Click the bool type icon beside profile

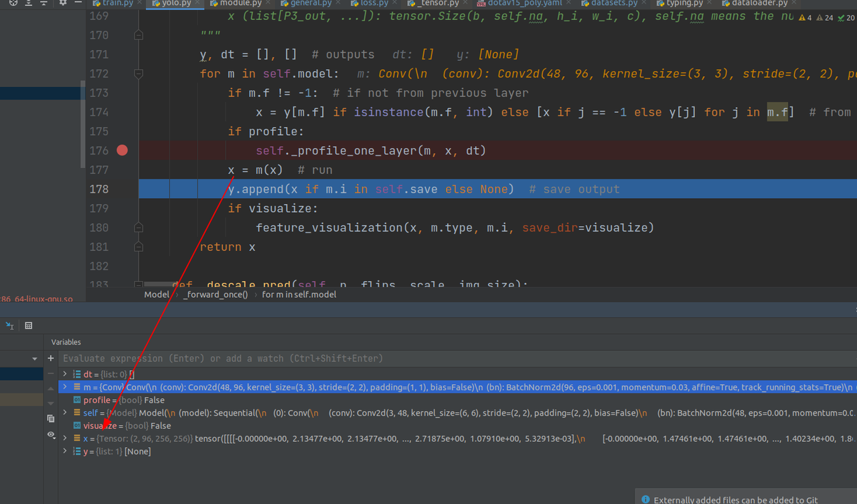coord(77,400)
